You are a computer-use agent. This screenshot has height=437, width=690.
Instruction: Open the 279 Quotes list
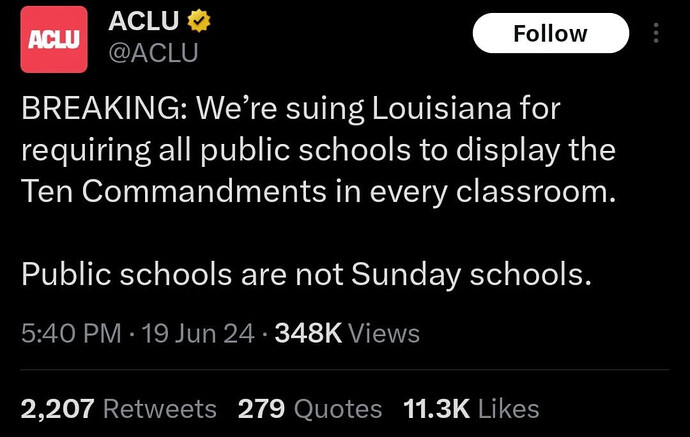(x=310, y=408)
